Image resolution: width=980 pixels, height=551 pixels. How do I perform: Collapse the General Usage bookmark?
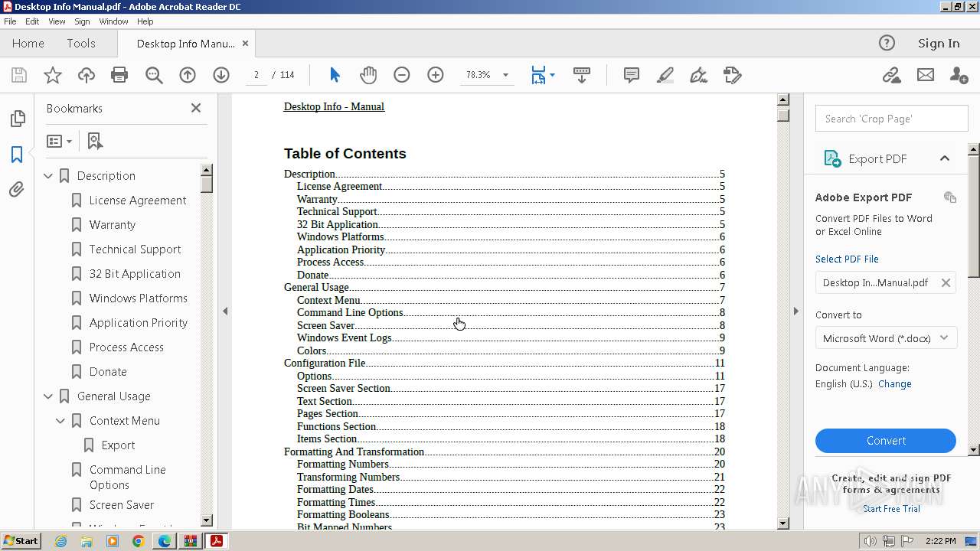48,396
